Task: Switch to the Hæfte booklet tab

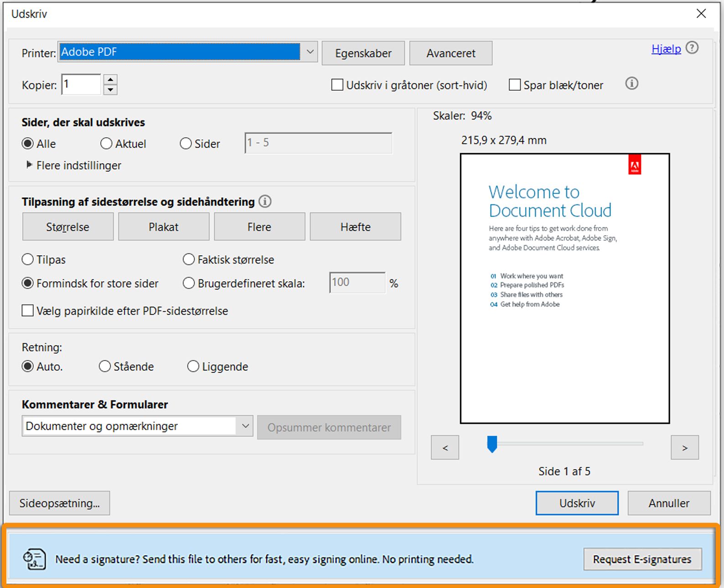Action: coord(356,227)
